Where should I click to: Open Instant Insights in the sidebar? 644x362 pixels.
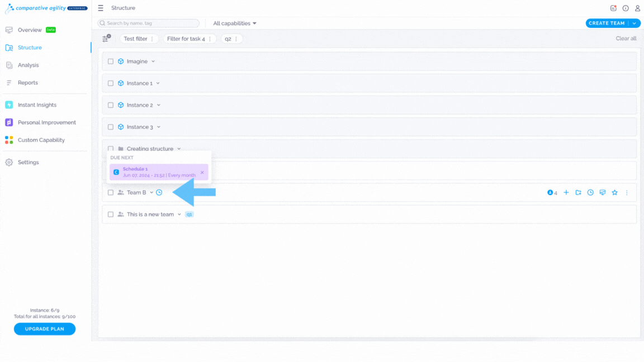(37, 104)
